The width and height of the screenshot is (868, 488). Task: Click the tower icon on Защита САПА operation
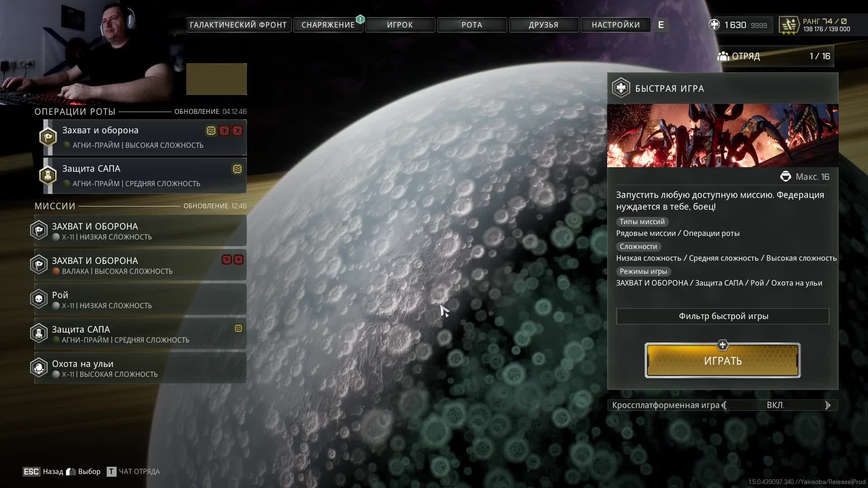[48, 176]
